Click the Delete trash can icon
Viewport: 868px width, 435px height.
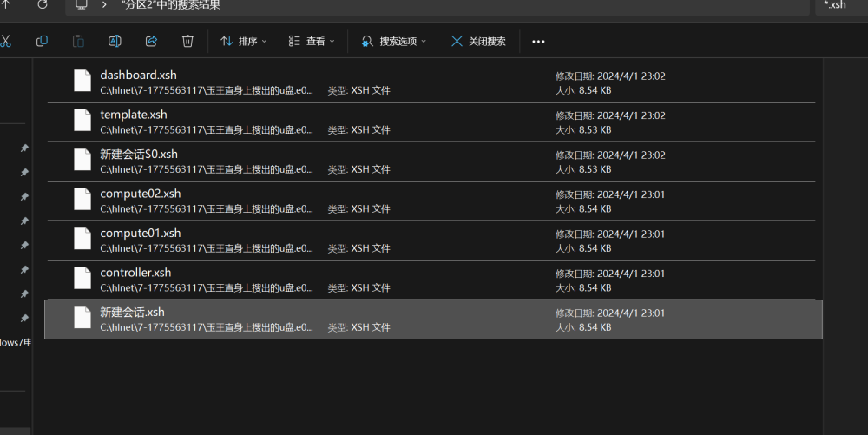click(187, 41)
